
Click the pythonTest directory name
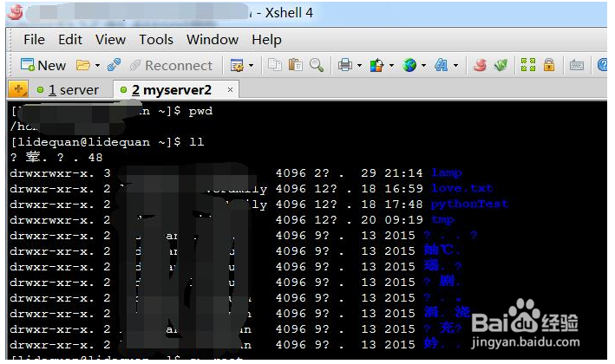click(x=469, y=205)
